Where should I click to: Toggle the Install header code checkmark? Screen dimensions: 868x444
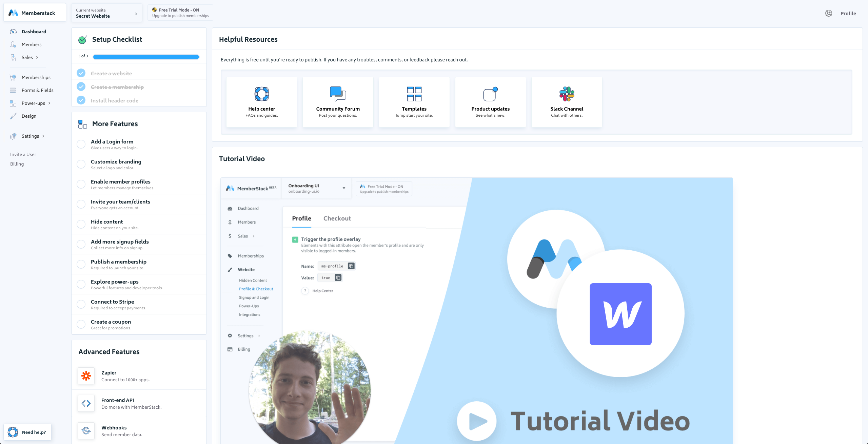click(x=81, y=100)
